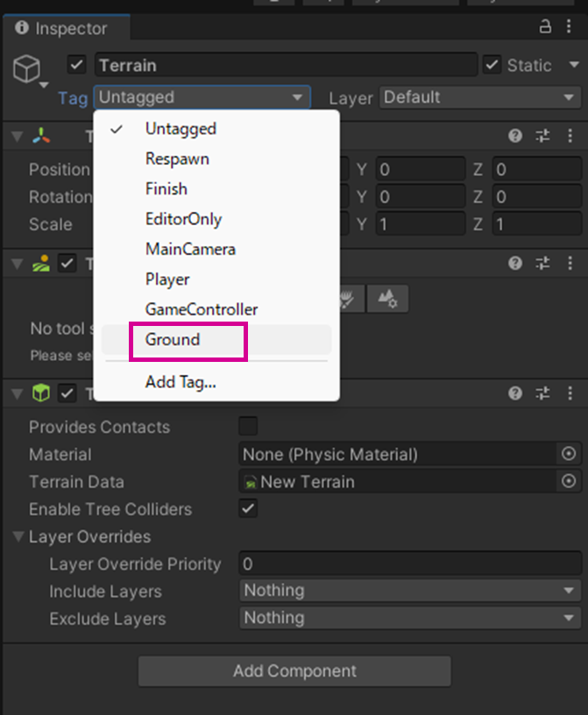Select the Ground tag from the list
The height and width of the screenshot is (715, 588).
click(173, 340)
